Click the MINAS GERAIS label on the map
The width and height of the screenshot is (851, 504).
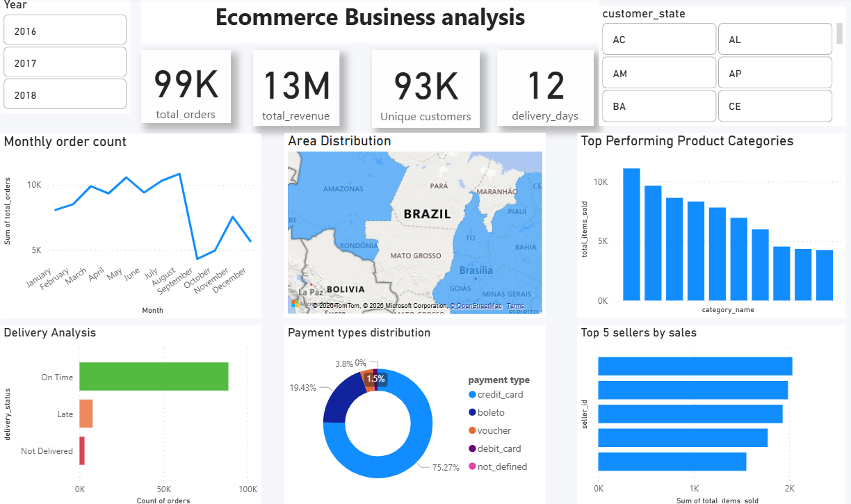(505, 294)
